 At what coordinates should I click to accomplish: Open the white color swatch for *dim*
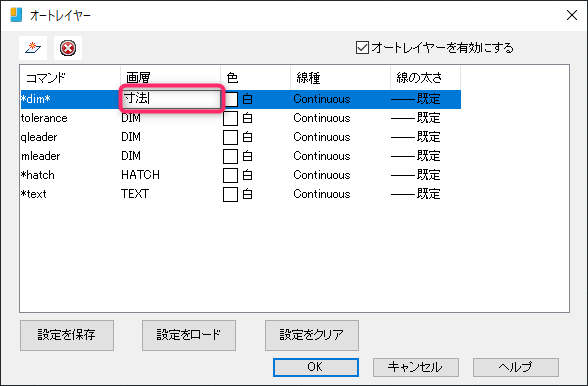(x=231, y=99)
